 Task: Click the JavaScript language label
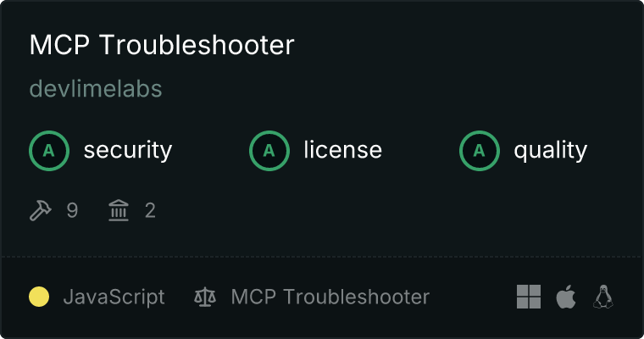114,297
